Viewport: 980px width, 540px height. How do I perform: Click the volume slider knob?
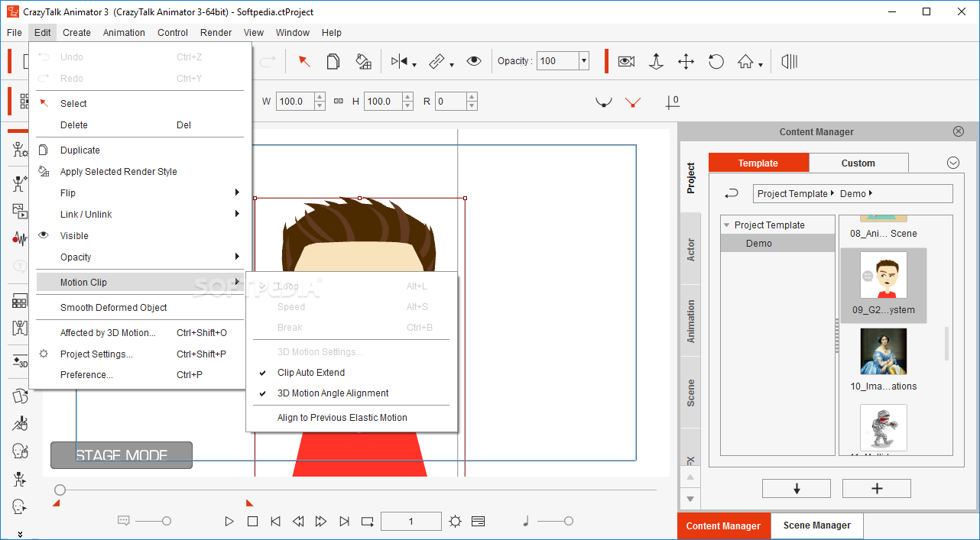(x=568, y=521)
